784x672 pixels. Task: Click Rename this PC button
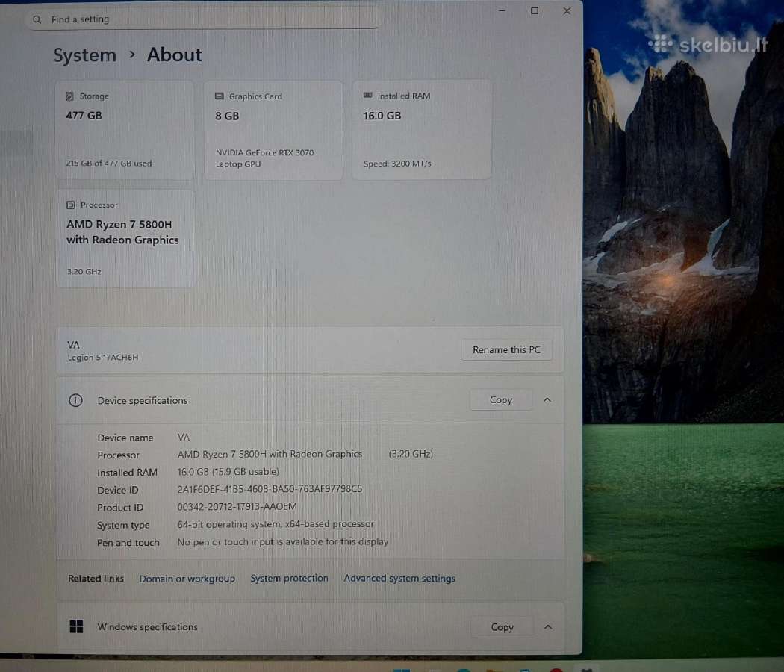point(506,350)
